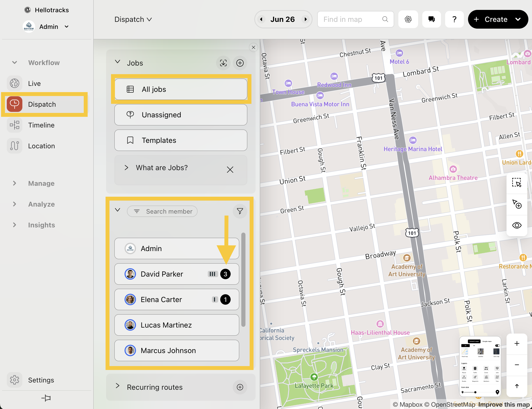Open the chat messages icon
Screen dimensions: 532x409
coord(431,19)
